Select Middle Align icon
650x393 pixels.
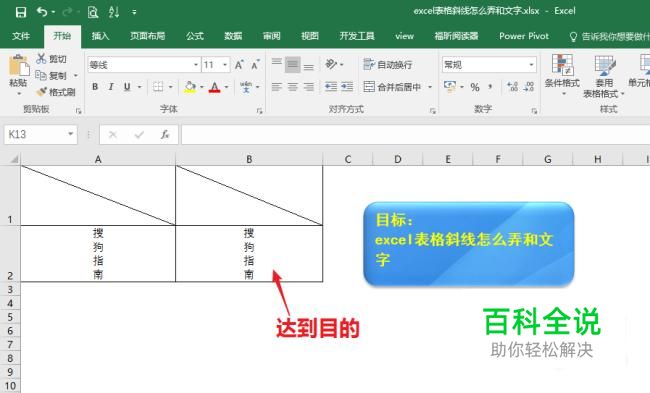(x=293, y=65)
